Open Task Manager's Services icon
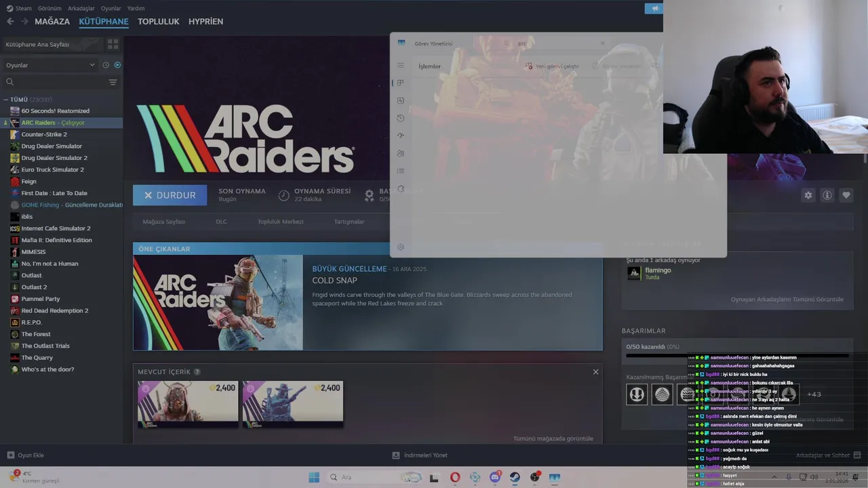This screenshot has height=488, width=868. coord(401,188)
